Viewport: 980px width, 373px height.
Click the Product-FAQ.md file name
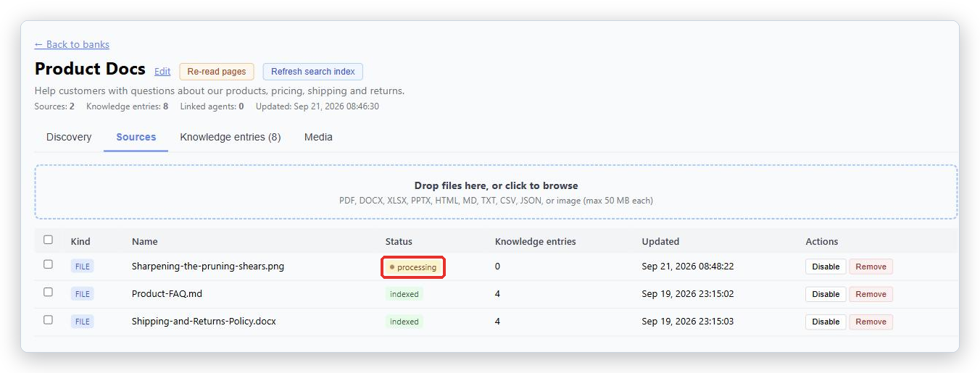point(167,293)
